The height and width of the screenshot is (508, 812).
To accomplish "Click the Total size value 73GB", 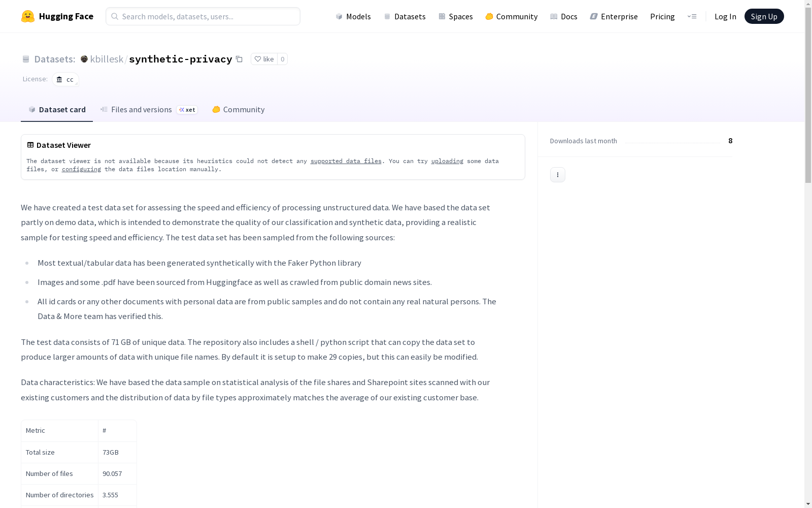I will 111,452.
